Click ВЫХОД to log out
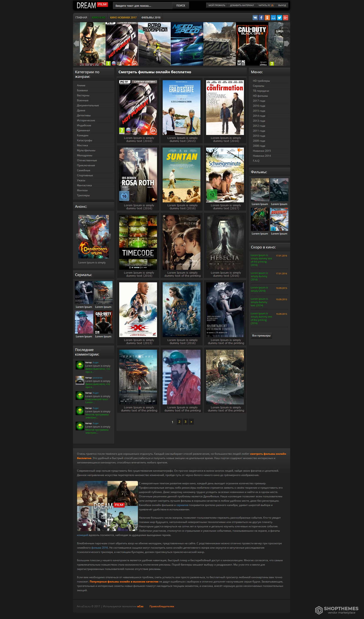 [282, 5]
